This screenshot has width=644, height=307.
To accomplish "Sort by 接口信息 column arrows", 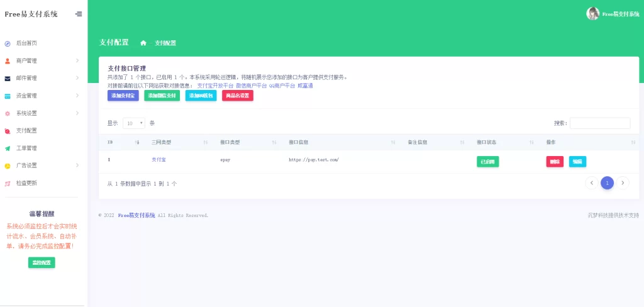I will [393, 142].
